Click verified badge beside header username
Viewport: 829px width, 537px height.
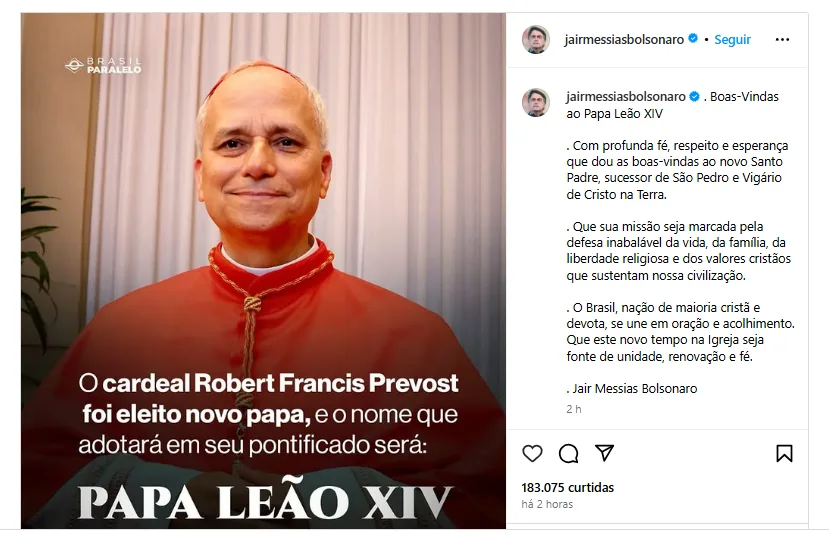pos(693,39)
